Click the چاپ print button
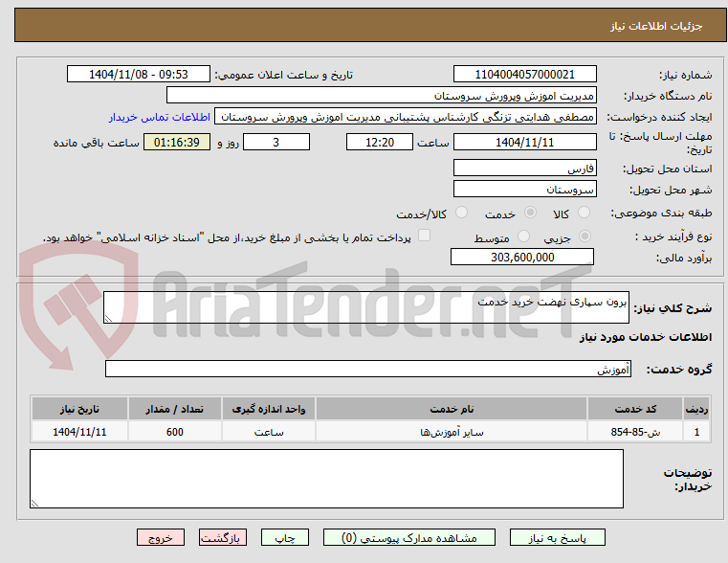Image resolution: width=728 pixels, height=563 pixels. (x=285, y=537)
